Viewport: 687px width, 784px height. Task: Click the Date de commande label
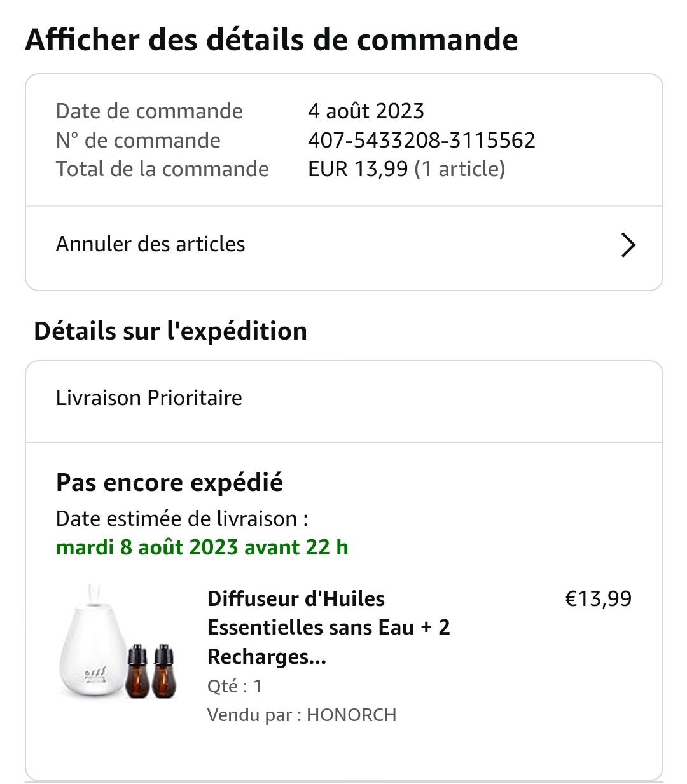(x=149, y=111)
